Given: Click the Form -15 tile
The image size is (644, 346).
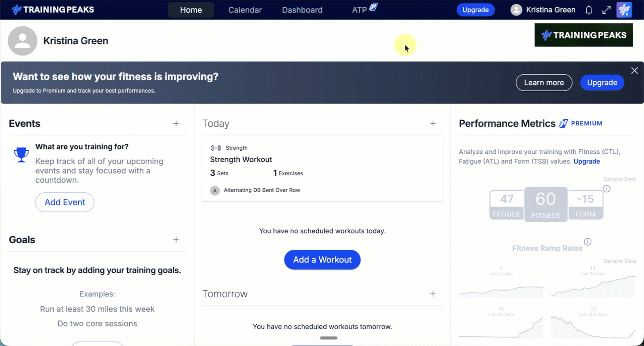Looking at the screenshot, I should pos(585,205).
